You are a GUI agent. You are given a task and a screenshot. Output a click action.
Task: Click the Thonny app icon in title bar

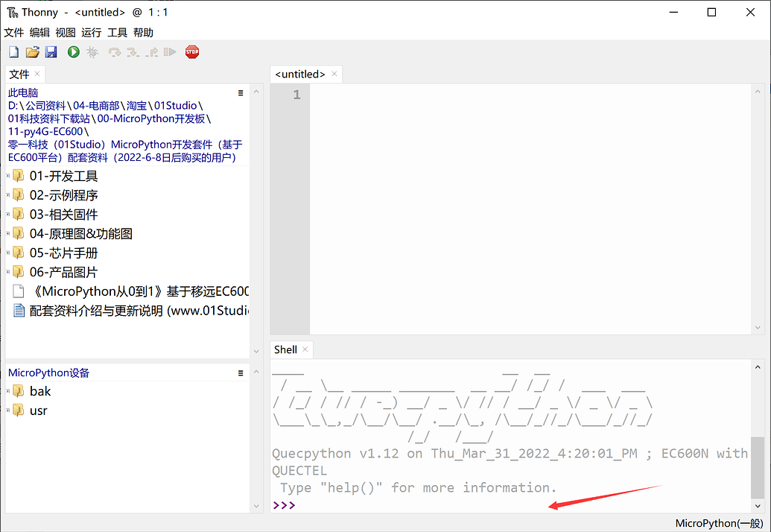(x=13, y=12)
